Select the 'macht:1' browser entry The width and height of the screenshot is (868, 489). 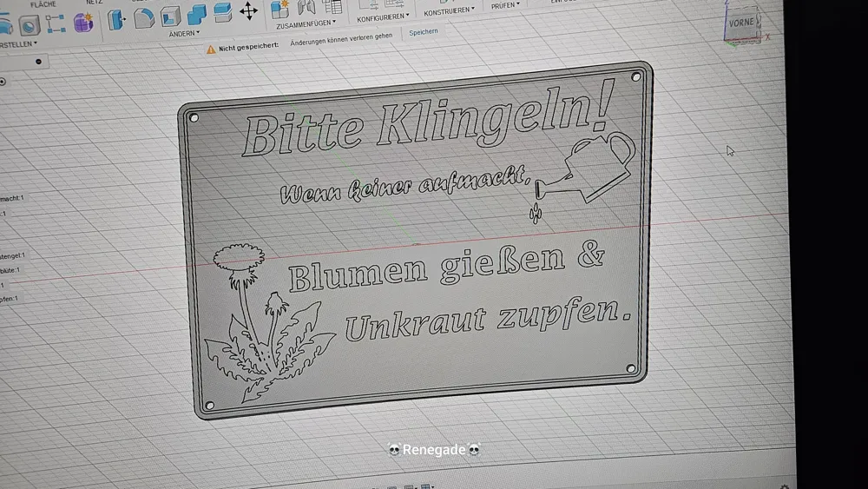coord(11,198)
